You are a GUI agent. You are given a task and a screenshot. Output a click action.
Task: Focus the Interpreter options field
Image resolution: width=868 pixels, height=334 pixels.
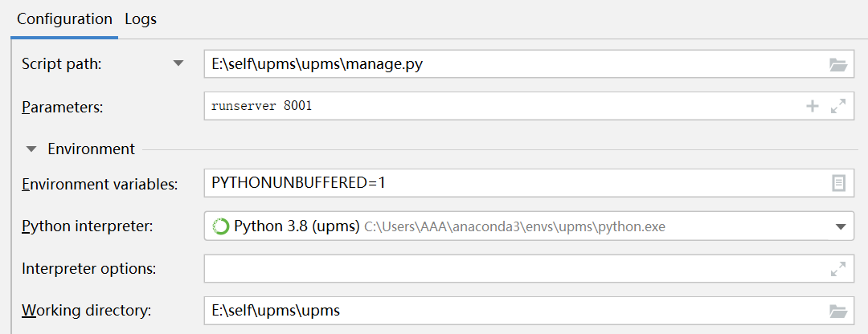point(514,268)
